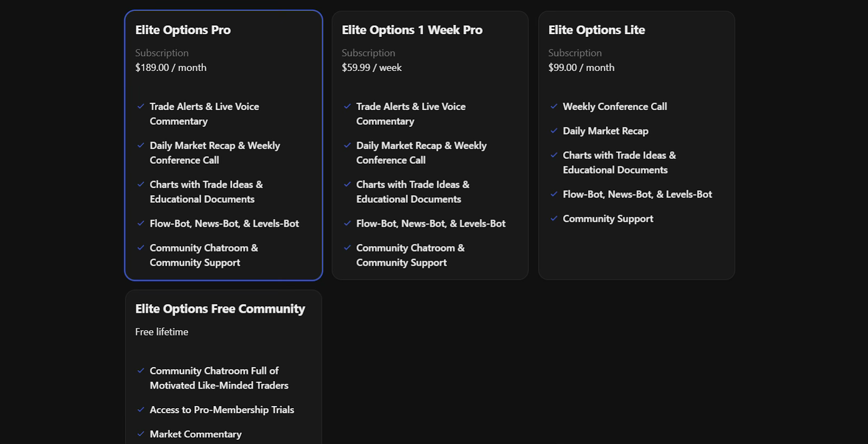Screen dimensions: 868x444
Task: Select the Elite Options Lite plan
Action: point(636,145)
